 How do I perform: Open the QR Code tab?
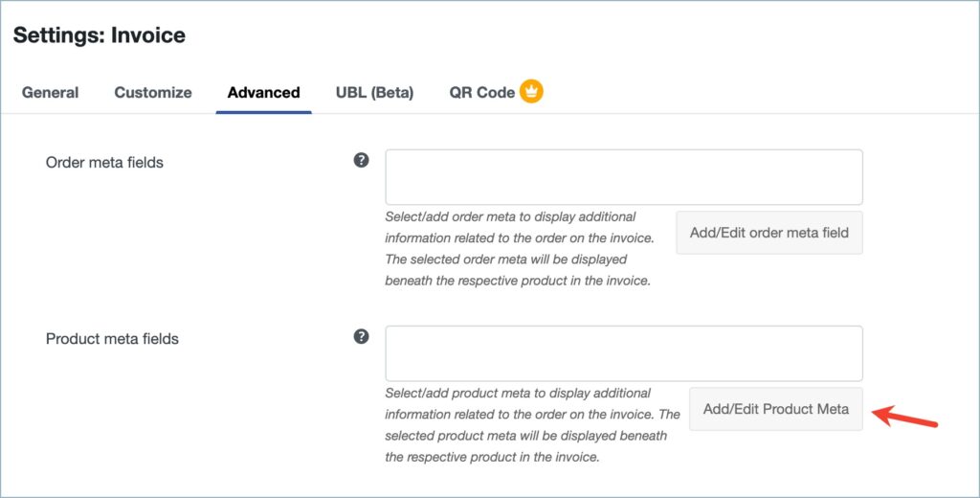tap(482, 93)
